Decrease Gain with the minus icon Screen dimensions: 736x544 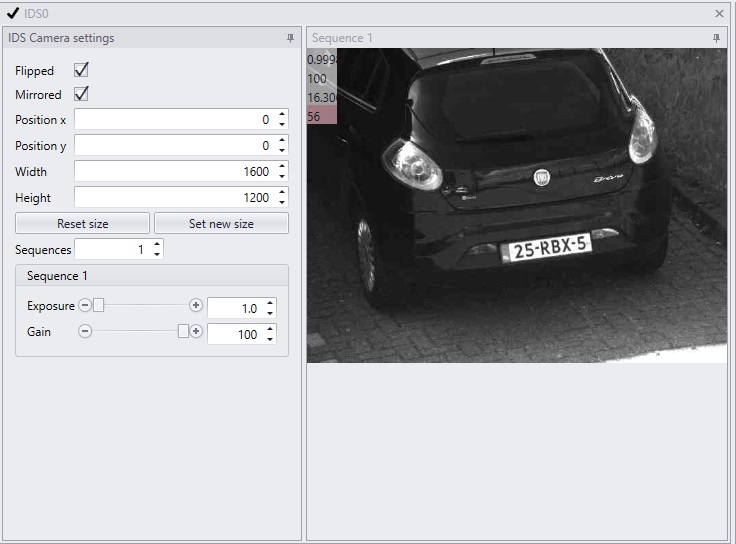click(x=84, y=331)
